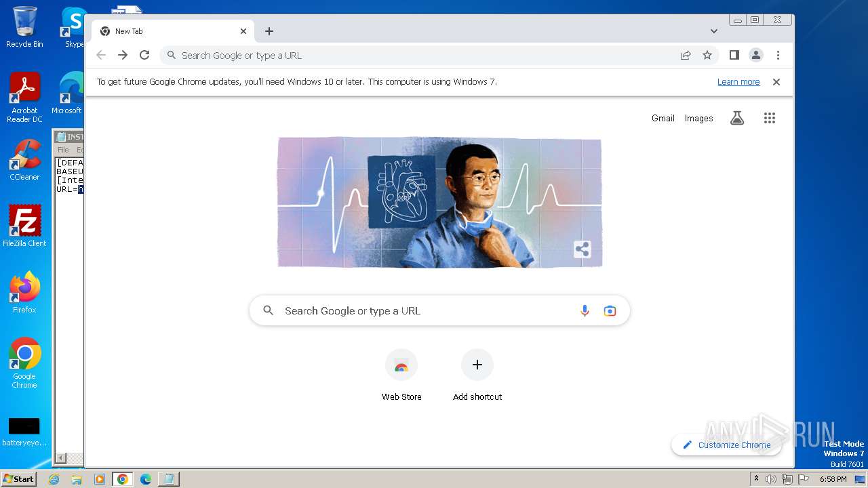Open the Google apps grid
868x488 pixels.
(770, 118)
